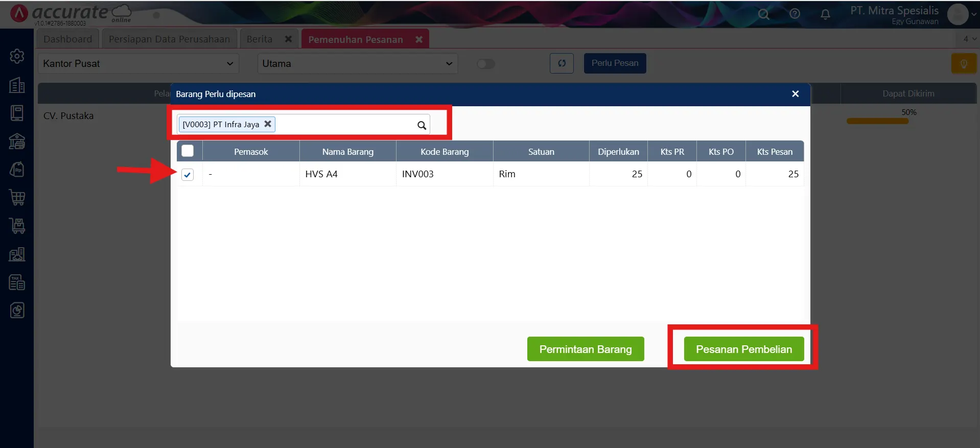Open the cash and bank icon
This screenshot has width=980, height=448.
(17, 141)
